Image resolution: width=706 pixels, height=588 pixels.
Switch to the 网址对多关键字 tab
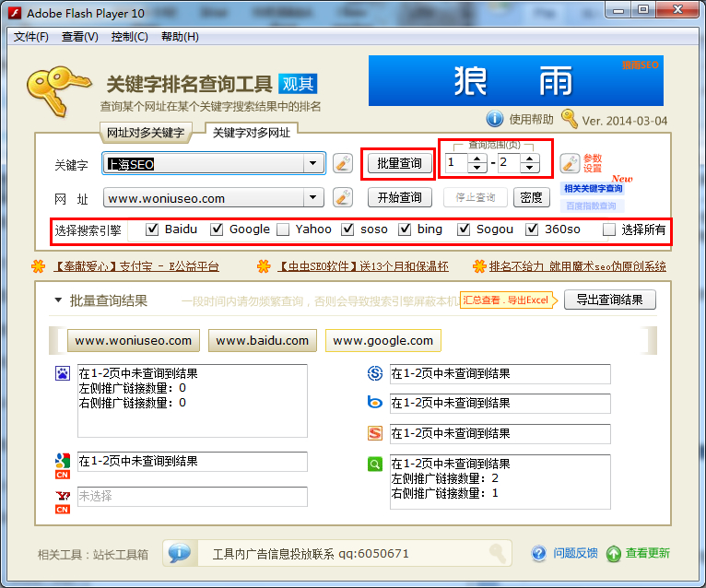point(146,133)
